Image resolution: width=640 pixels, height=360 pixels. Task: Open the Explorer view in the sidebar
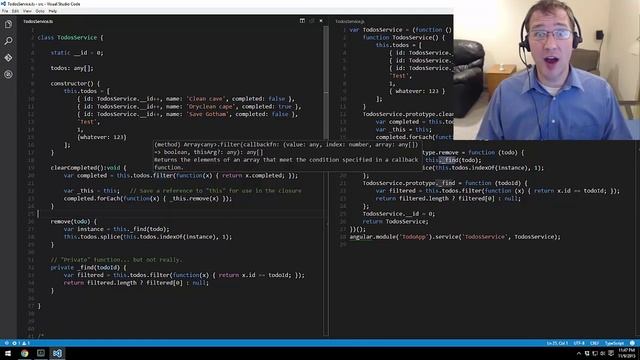(8, 24)
